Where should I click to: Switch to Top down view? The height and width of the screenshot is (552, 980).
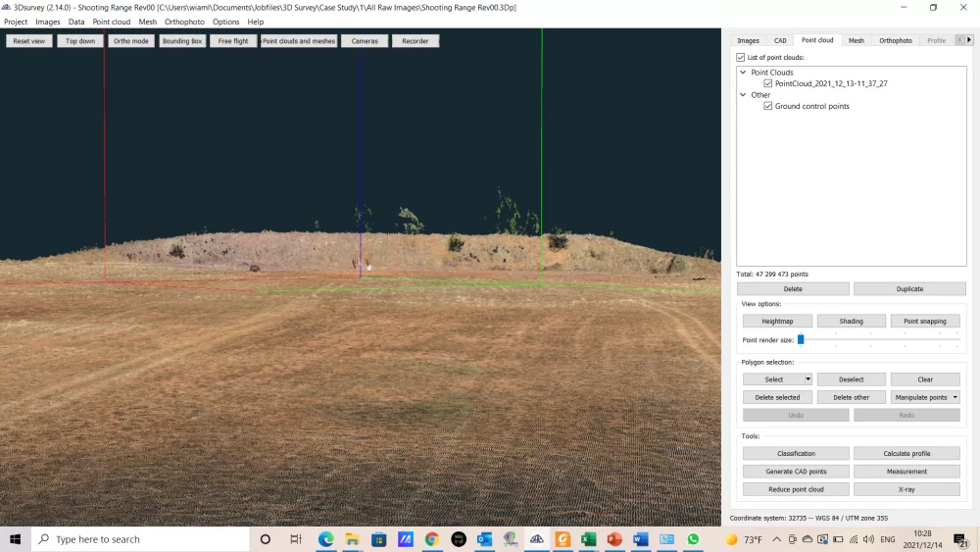(80, 41)
